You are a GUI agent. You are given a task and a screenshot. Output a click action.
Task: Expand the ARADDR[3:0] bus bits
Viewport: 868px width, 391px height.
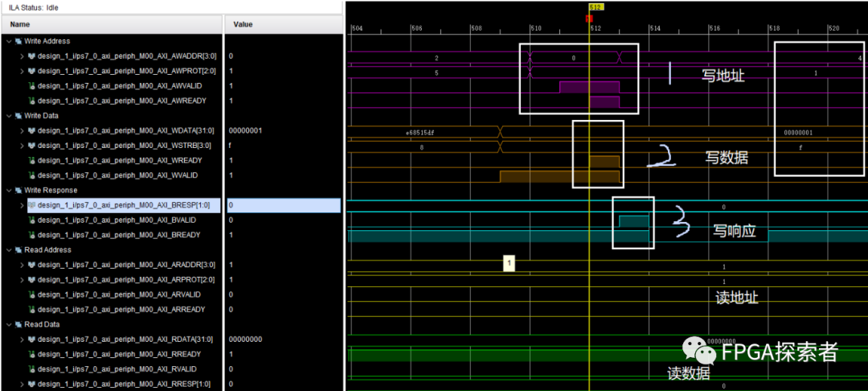click(23, 265)
